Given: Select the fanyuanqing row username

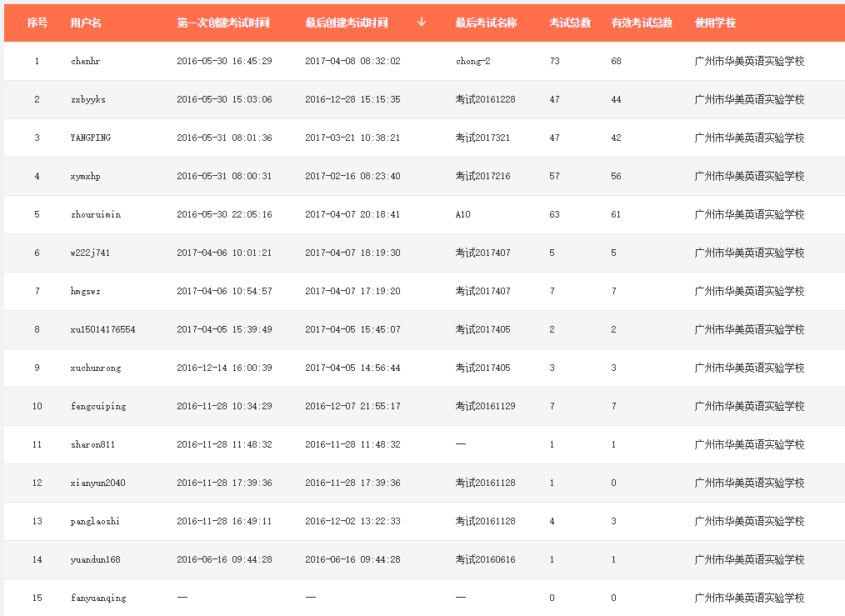Looking at the screenshot, I should pyautogui.click(x=98, y=598).
